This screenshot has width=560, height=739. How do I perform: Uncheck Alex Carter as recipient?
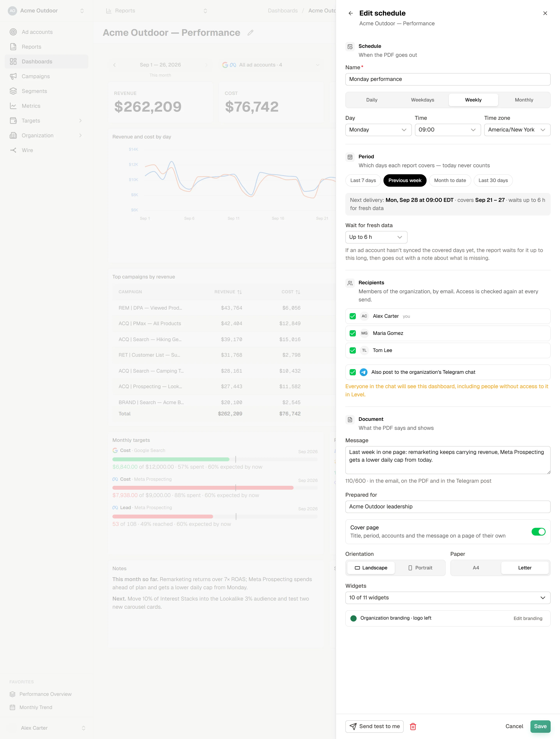click(x=353, y=316)
